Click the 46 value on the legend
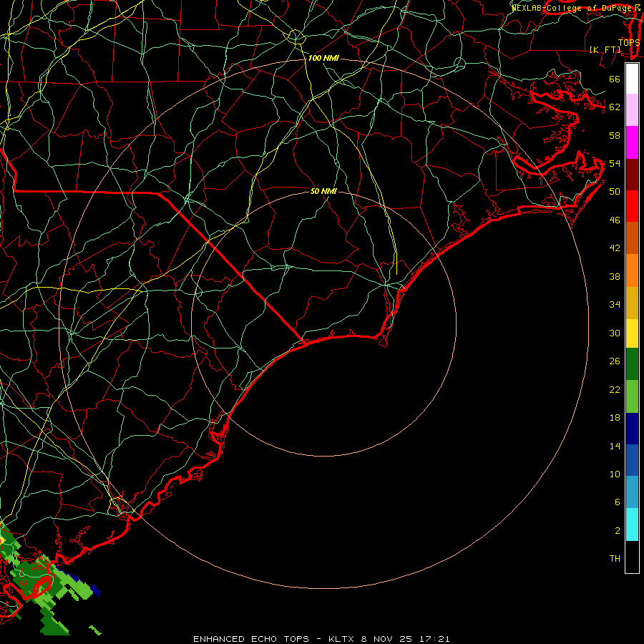The width and height of the screenshot is (644, 644). click(615, 220)
